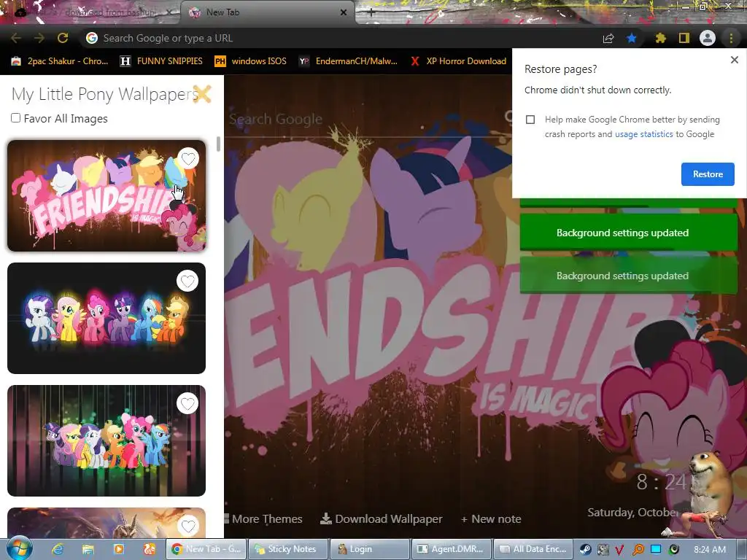
Task: Open the share page icon in address bar
Action: [x=608, y=38]
